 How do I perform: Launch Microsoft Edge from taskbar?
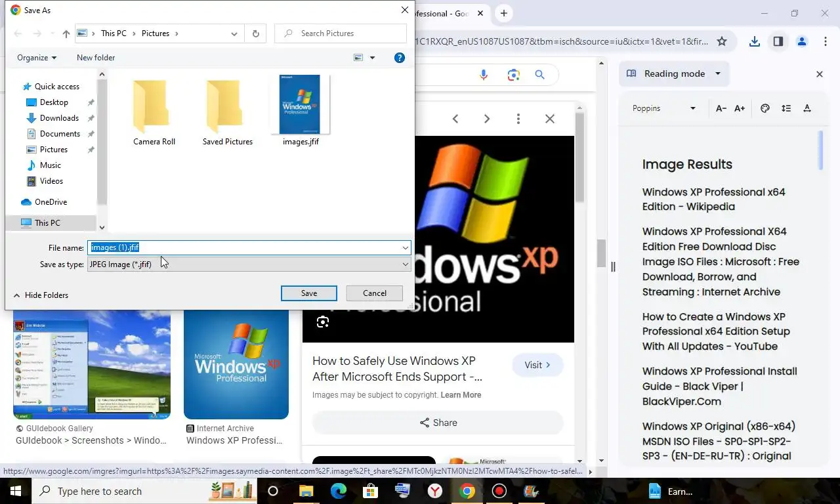[x=338, y=491]
